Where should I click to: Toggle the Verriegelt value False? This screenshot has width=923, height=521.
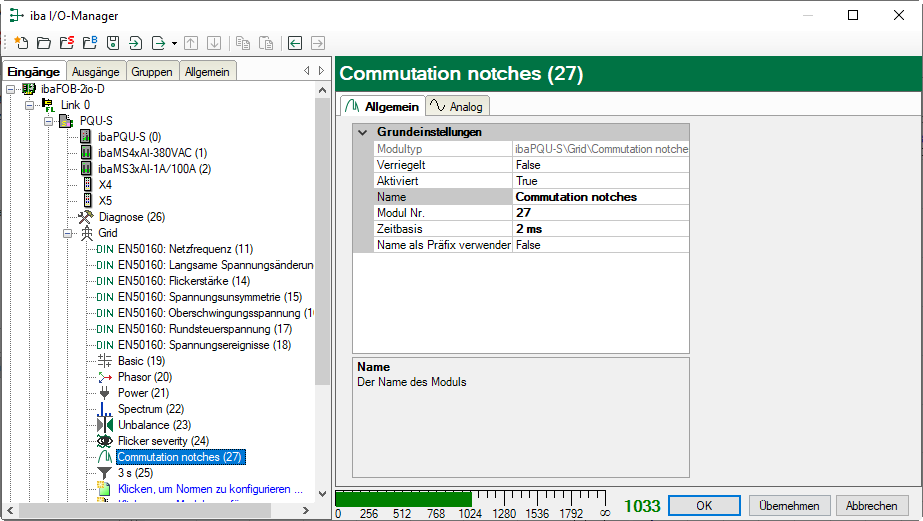pyautogui.click(x=600, y=165)
